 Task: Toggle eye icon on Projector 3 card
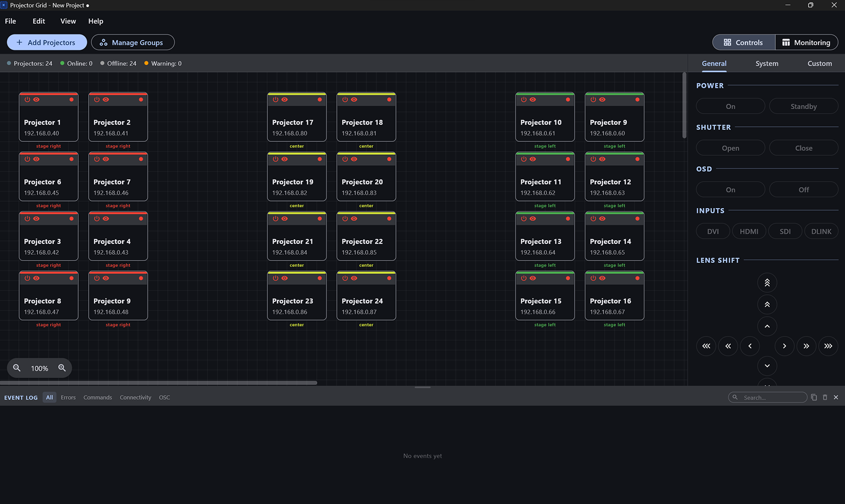point(36,219)
